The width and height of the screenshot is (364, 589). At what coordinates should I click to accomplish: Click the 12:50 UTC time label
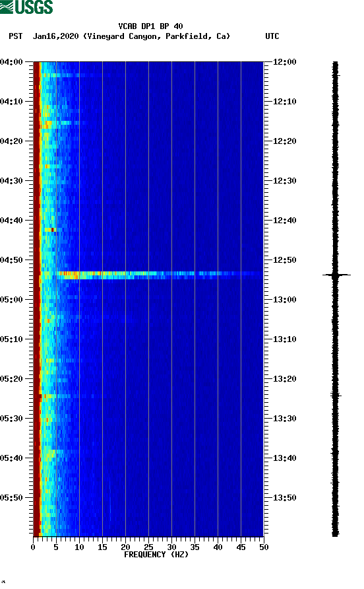(x=284, y=260)
